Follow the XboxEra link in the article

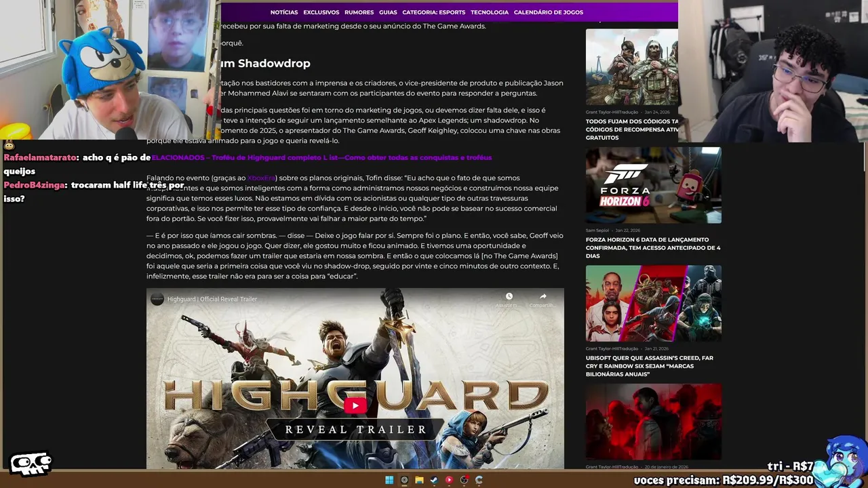(261, 178)
